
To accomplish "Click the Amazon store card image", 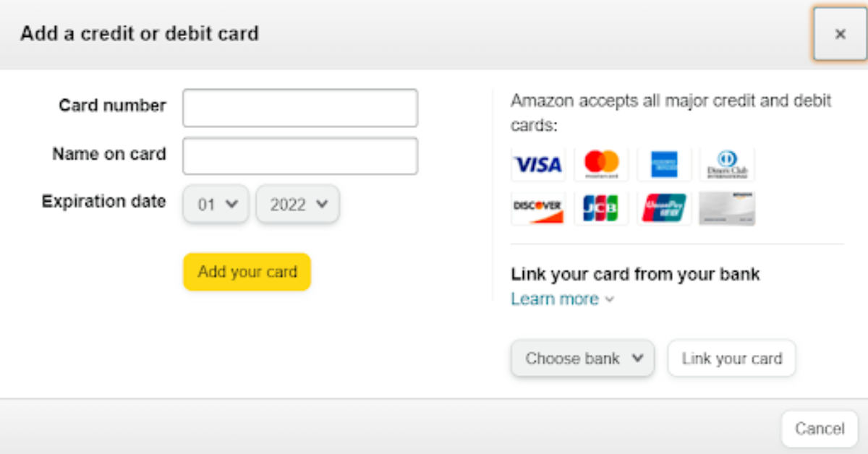I will tap(727, 208).
